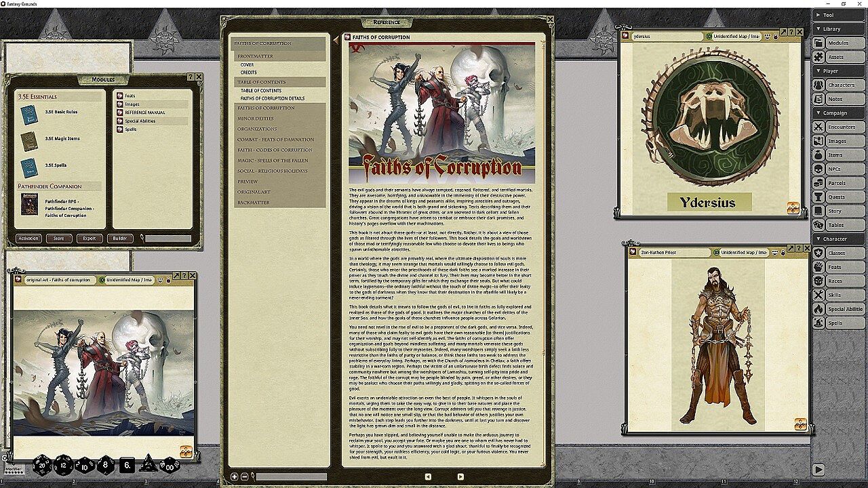Image resolution: width=868 pixels, height=488 pixels.
Task: Toggle the image toolbar in Ydersius window
Action: coord(793,208)
